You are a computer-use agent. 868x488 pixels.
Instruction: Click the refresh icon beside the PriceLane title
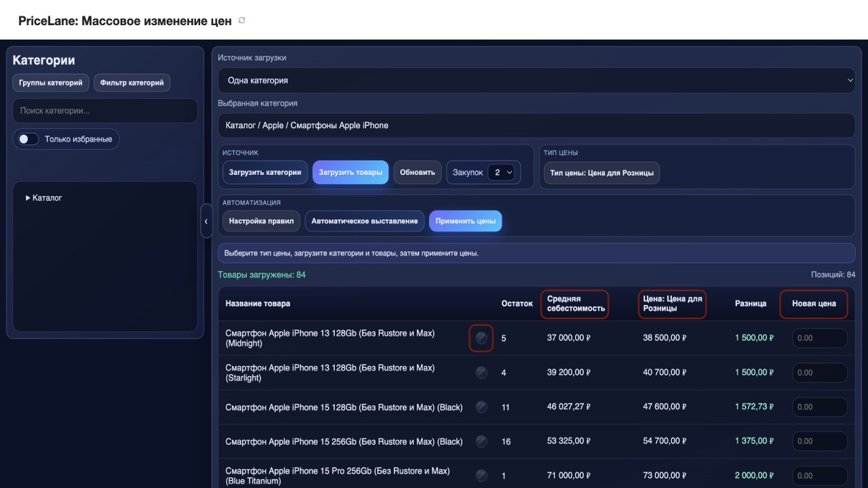point(242,20)
